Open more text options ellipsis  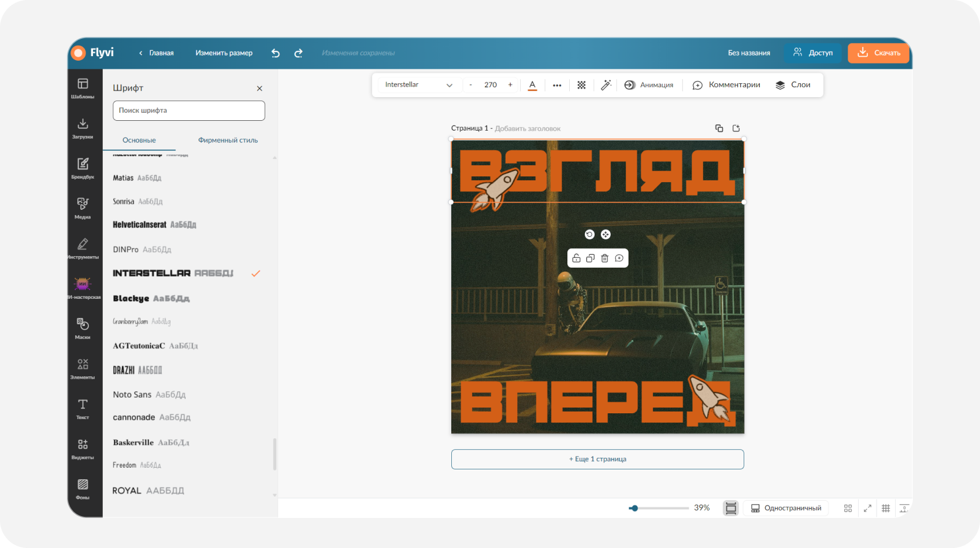click(x=557, y=85)
